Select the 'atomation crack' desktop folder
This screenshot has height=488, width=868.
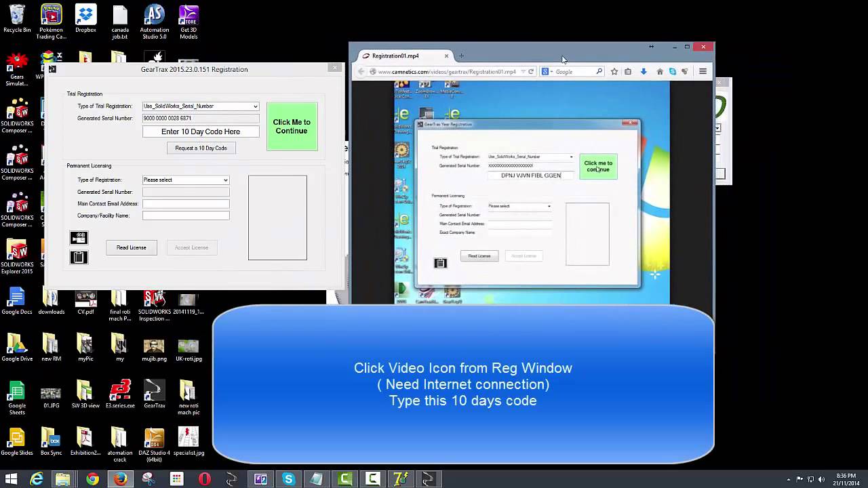(120, 444)
